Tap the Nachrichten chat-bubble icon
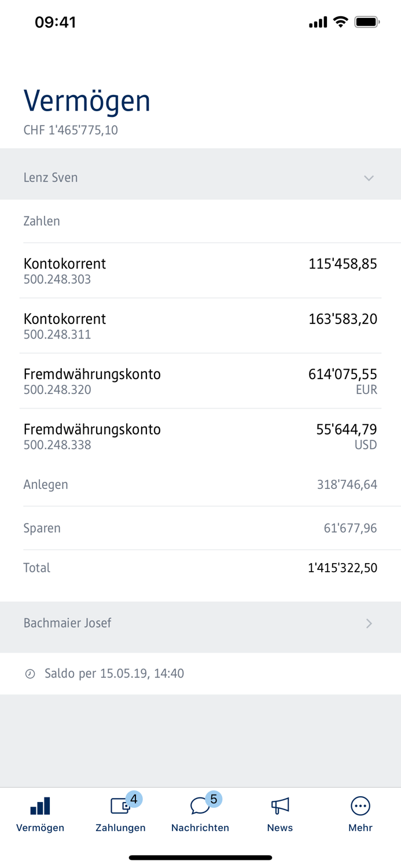401x868 pixels. 200,806
